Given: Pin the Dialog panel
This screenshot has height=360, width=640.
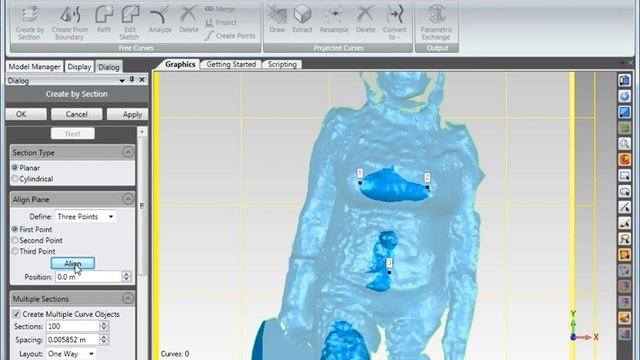Looking at the screenshot, I should point(132,80).
